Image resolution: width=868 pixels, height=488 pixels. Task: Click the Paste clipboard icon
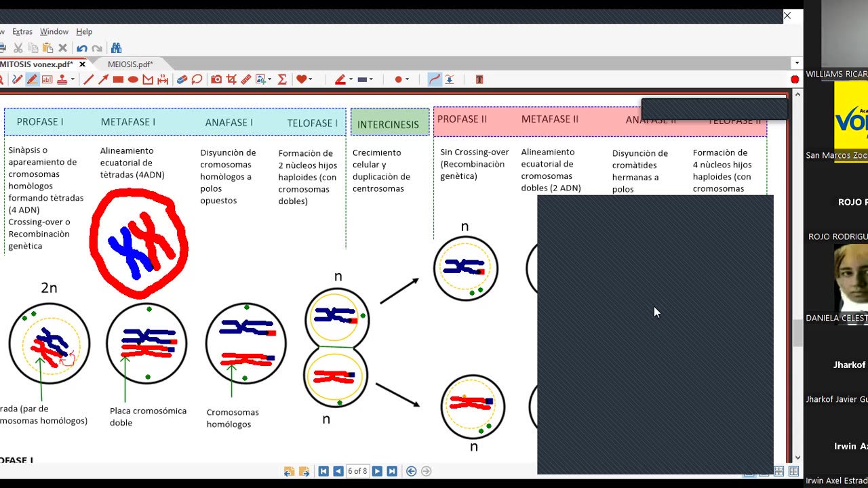(x=47, y=48)
